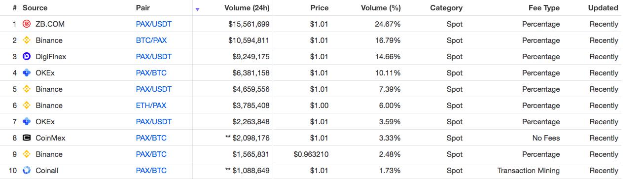Click the Updated column header
The height and width of the screenshot is (179, 644).
(x=603, y=8)
